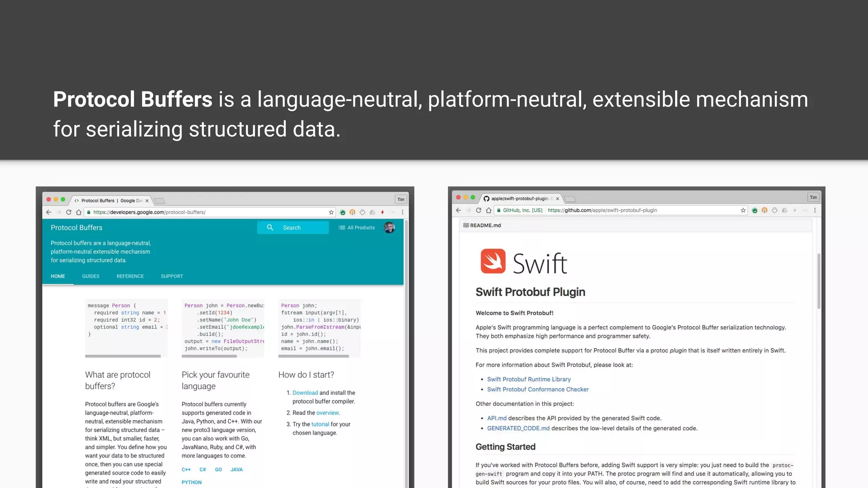
Task: Open the API.md link
Action: 497,418
